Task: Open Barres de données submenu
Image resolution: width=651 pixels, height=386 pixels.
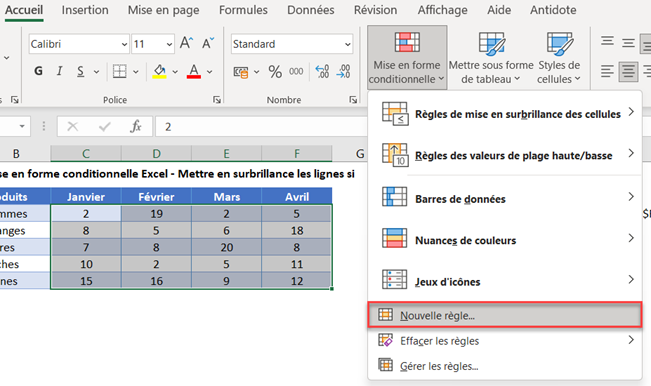Action: tap(505, 198)
